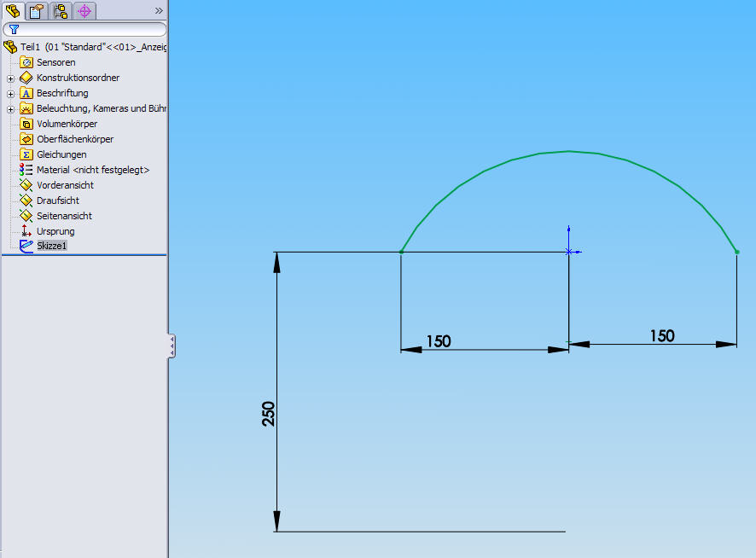Select the Seitenansicht plane icon

click(26, 216)
